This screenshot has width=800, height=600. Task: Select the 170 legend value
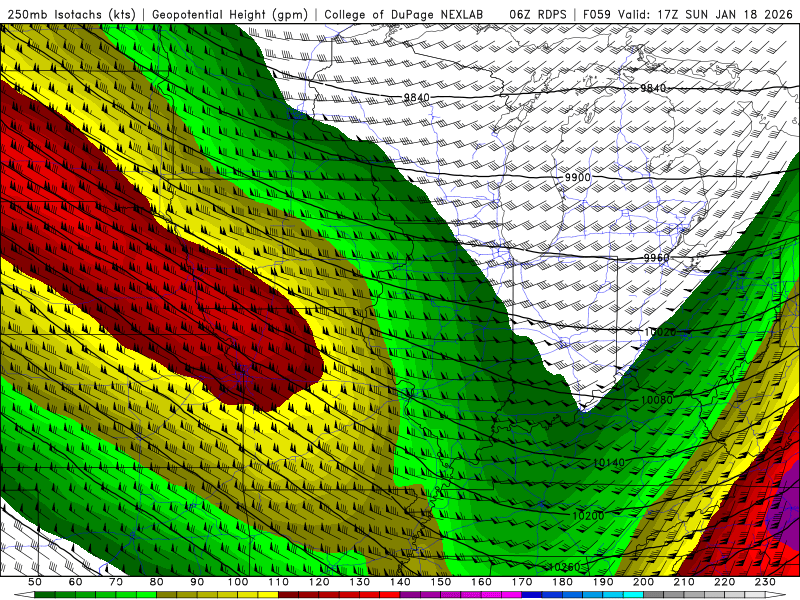tap(522, 582)
